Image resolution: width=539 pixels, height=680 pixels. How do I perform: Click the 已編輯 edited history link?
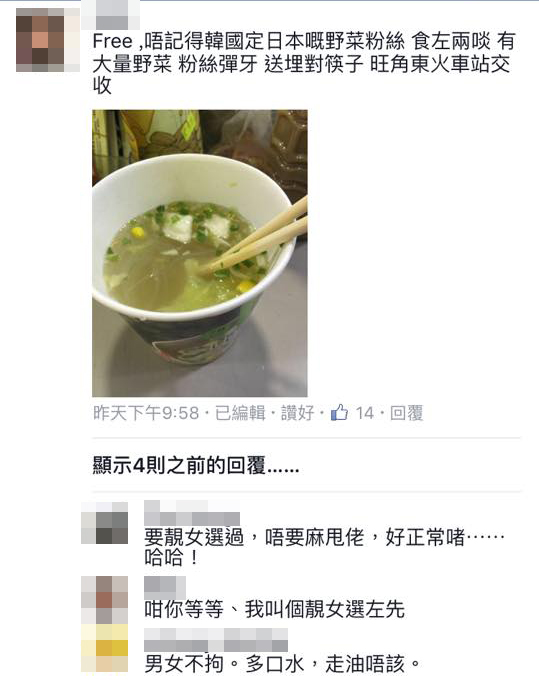tap(240, 413)
